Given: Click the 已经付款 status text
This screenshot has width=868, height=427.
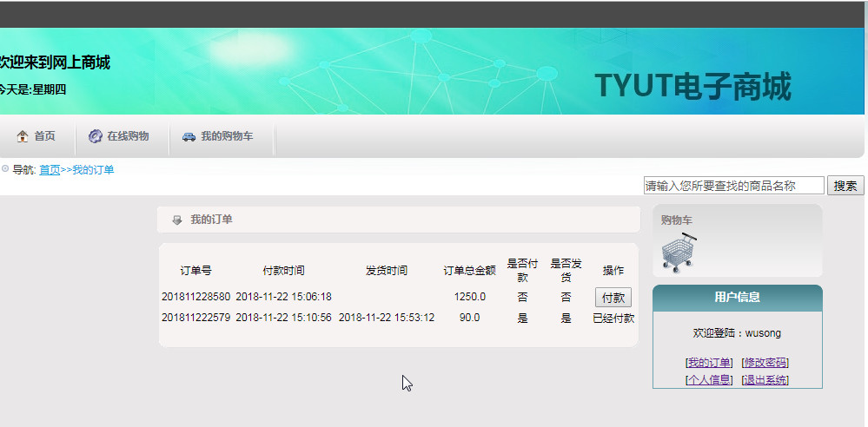Looking at the screenshot, I should coord(613,319).
